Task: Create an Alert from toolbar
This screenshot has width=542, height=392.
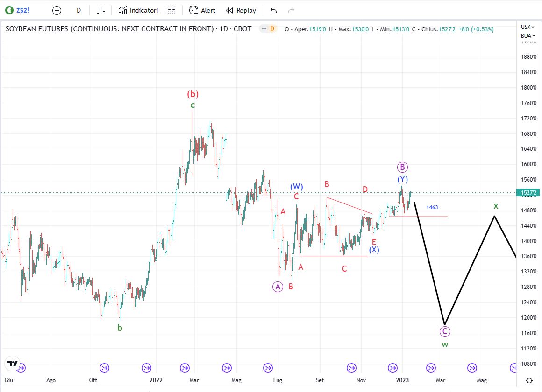Action: [202, 10]
